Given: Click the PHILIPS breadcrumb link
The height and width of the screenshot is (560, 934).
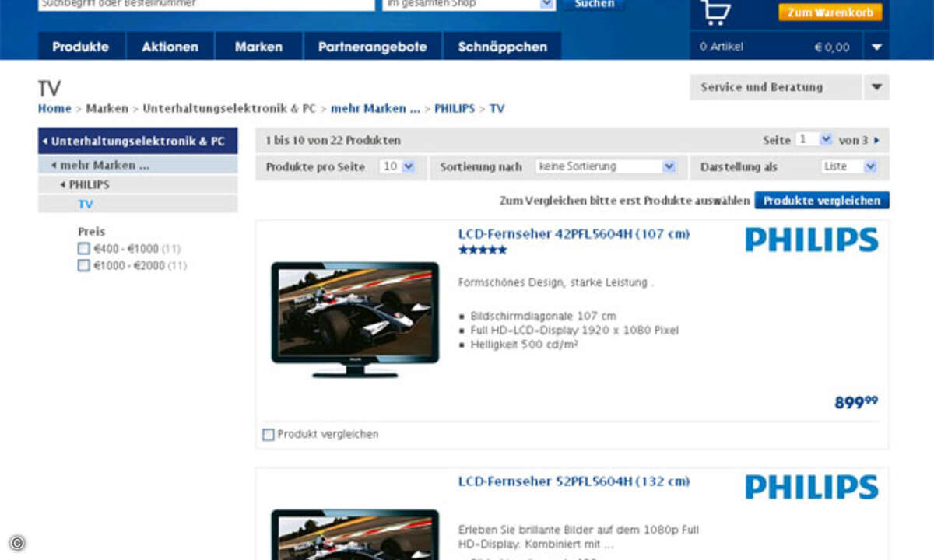Looking at the screenshot, I should tap(455, 109).
